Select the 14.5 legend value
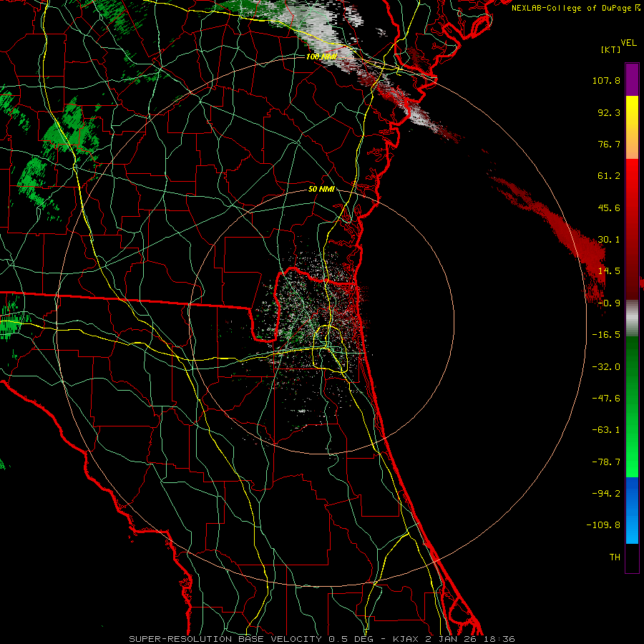This screenshot has height=644, width=644. click(609, 271)
